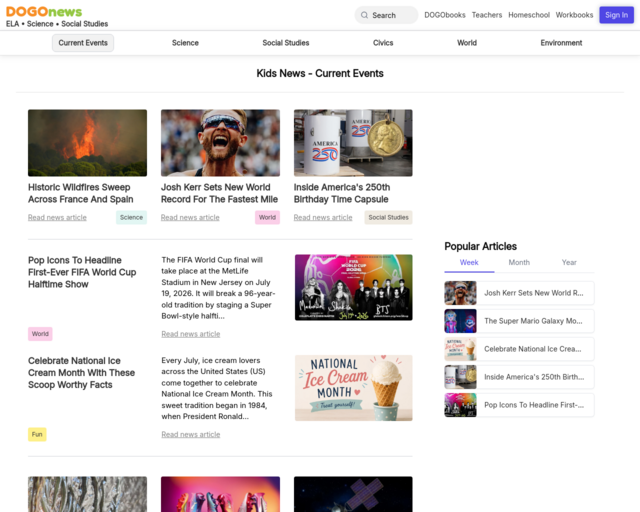Screen dimensions: 640x512
Task: Open the satellite in space article thumbnail
Action: click(353, 494)
